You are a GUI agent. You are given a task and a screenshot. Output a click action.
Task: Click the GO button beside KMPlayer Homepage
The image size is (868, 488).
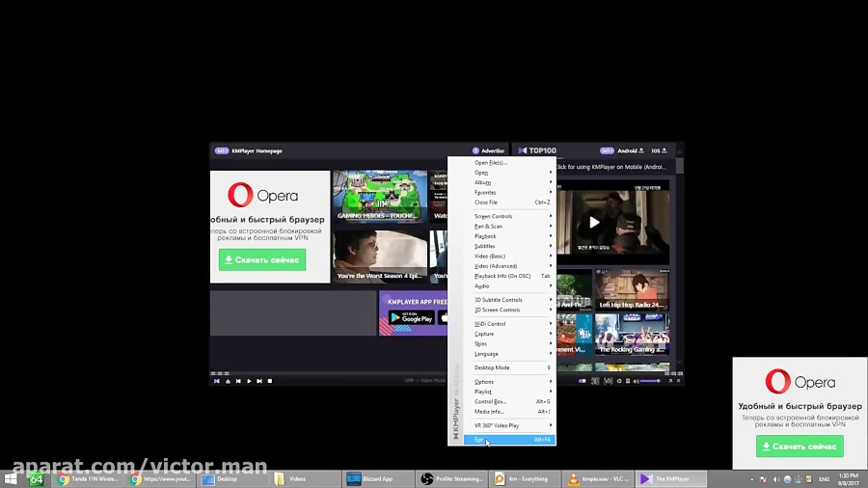pyautogui.click(x=222, y=150)
